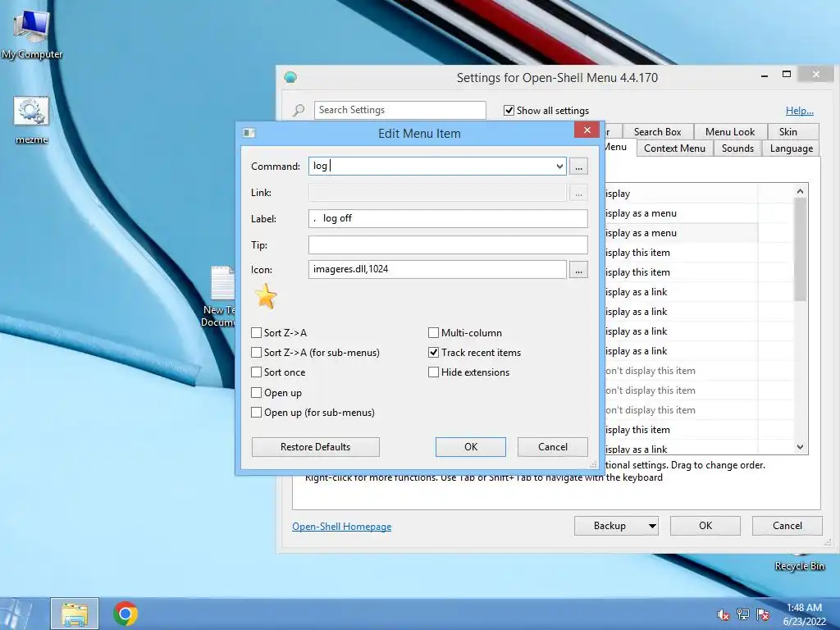Viewport: 840px width, 630px height.
Task: Switch to the Search Box tab
Action: pyautogui.click(x=657, y=132)
